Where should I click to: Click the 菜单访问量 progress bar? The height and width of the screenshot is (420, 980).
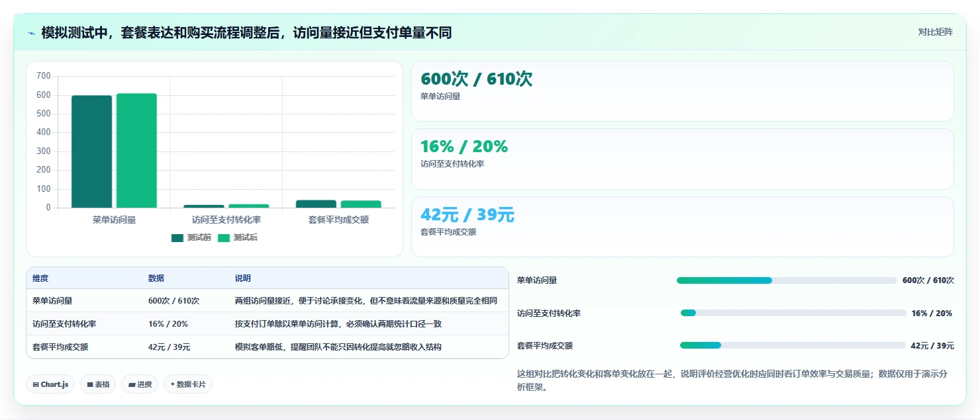coord(787,280)
